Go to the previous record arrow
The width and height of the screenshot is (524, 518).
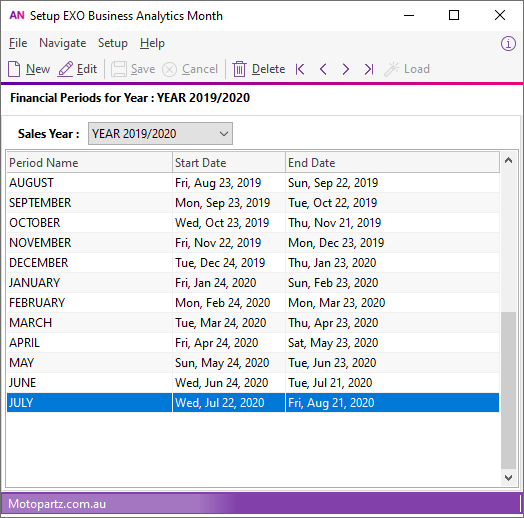(x=323, y=69)
